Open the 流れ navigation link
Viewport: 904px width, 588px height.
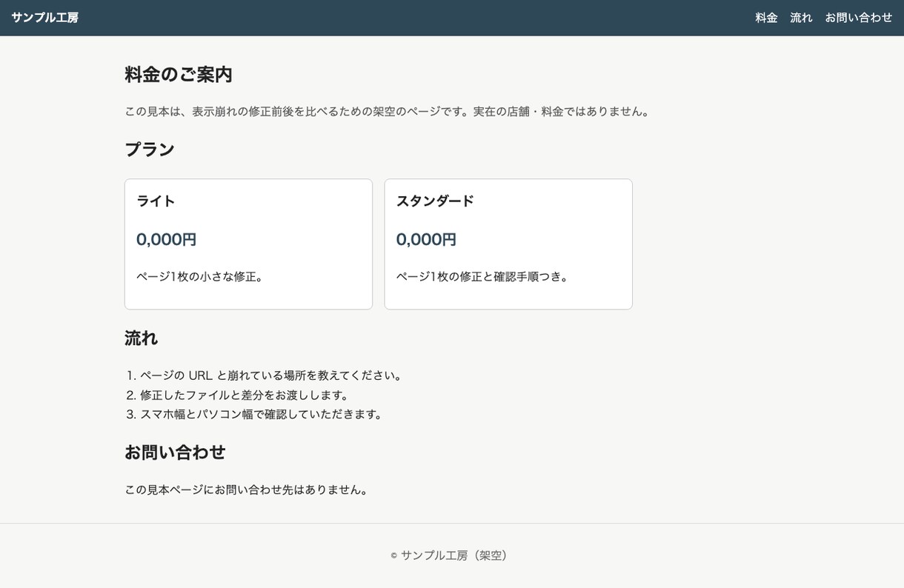coord(801,18)
